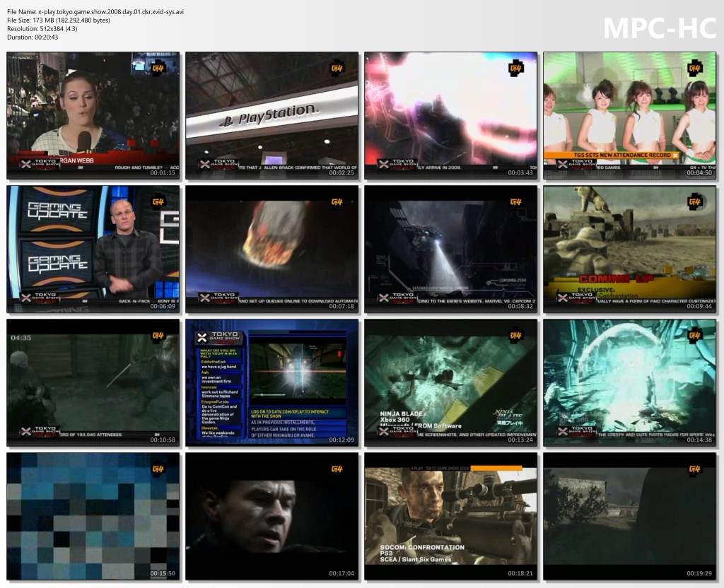Image resolution: width=724 pixels, height=588 pixels.
Task: Click the G4 logo on the 00:19:29 thumbnail
Action: click(x=695, y=469)
